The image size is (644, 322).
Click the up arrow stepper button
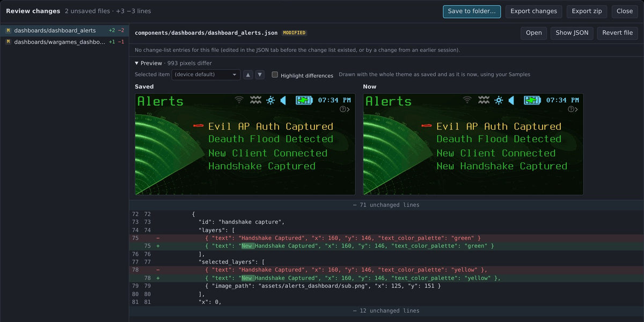pos(248,75)
